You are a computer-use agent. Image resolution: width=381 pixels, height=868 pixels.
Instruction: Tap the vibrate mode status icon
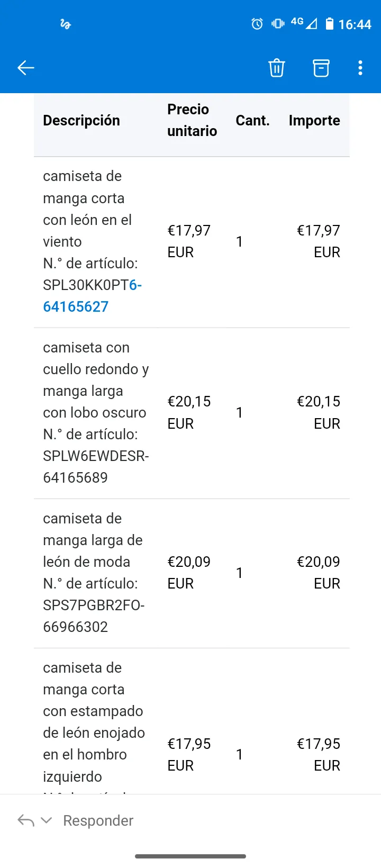click(278, 24)
